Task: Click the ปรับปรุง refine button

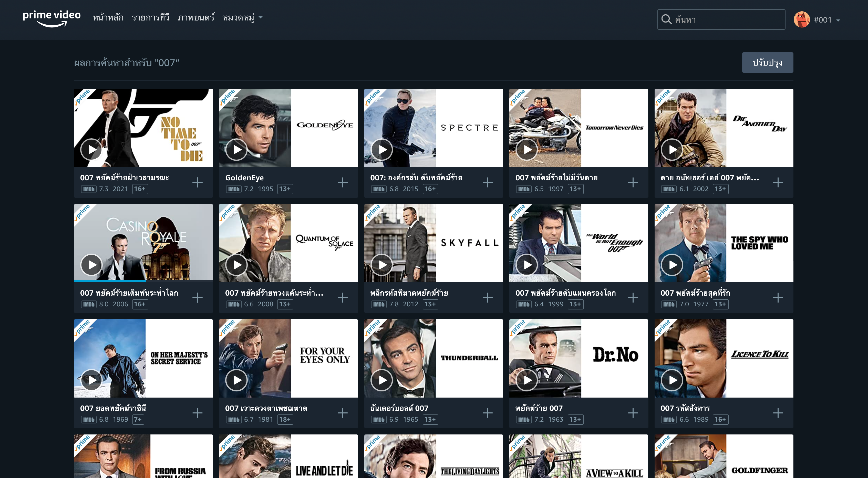Action: point(767,63)
